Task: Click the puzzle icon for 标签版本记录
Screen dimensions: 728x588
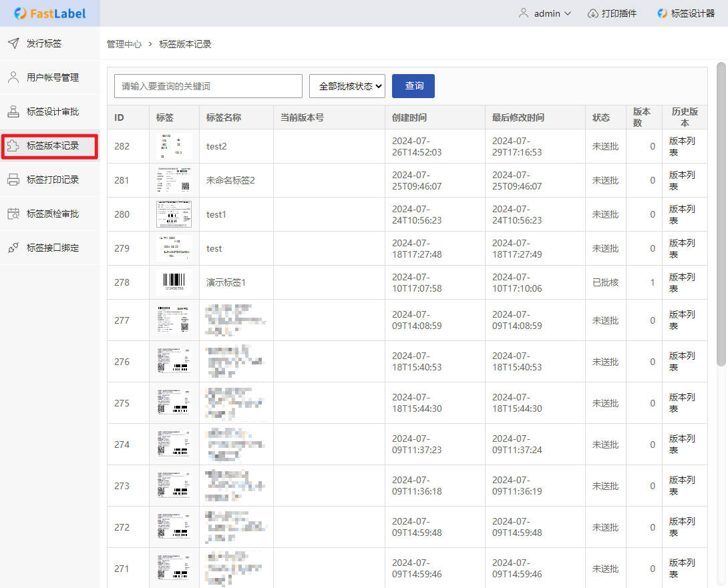Action: click(13, 145)
